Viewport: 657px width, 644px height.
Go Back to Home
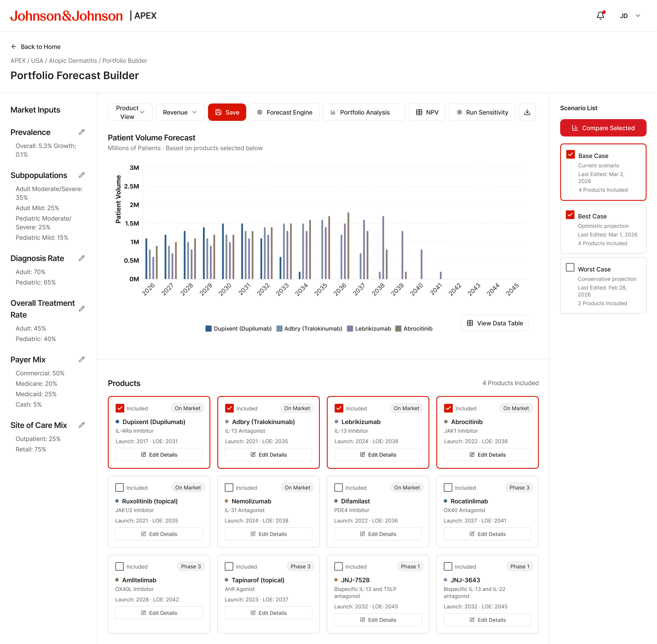click(x=35, y=47)
